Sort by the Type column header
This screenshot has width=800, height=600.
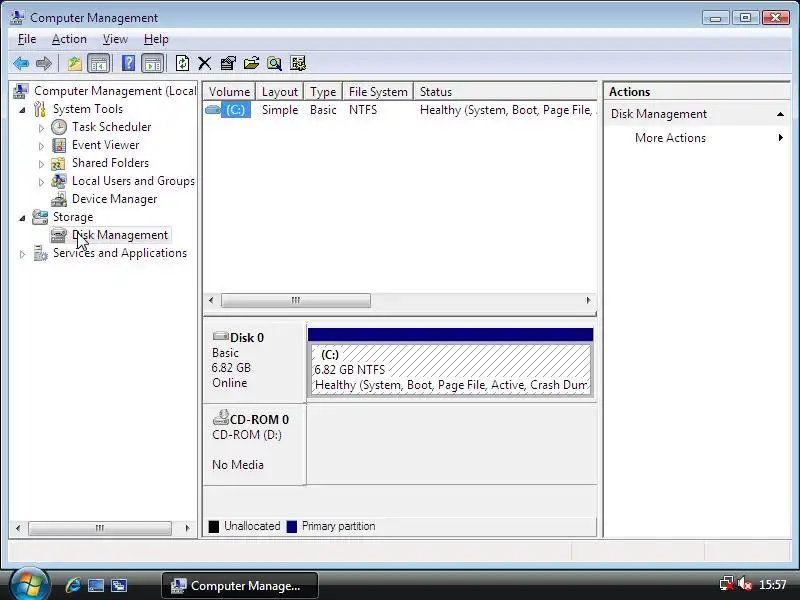[x=323, y=91]
